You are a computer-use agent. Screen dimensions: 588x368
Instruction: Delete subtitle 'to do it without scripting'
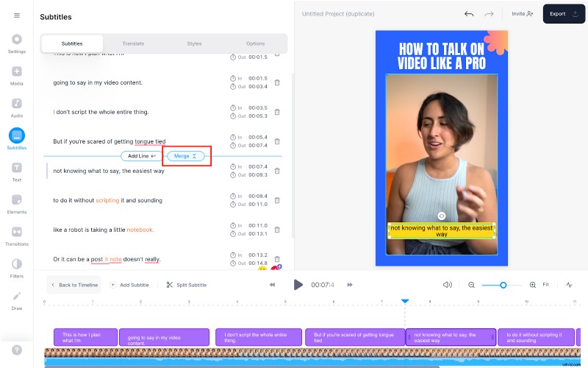click(277, 200)
